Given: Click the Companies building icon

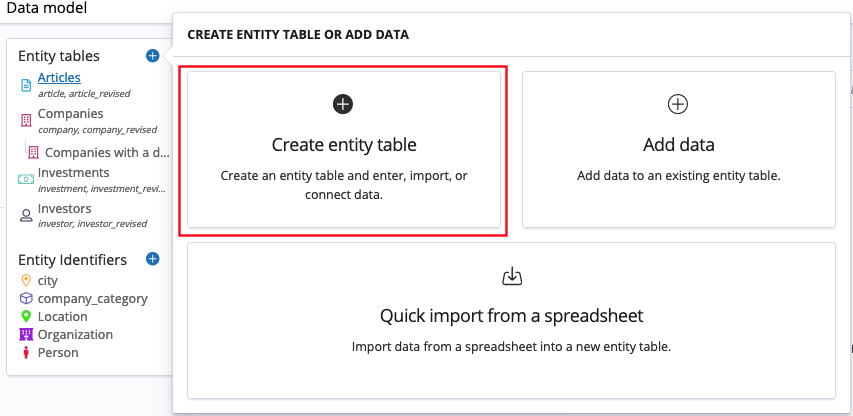Looking at the screenshot, I should 27,120.
